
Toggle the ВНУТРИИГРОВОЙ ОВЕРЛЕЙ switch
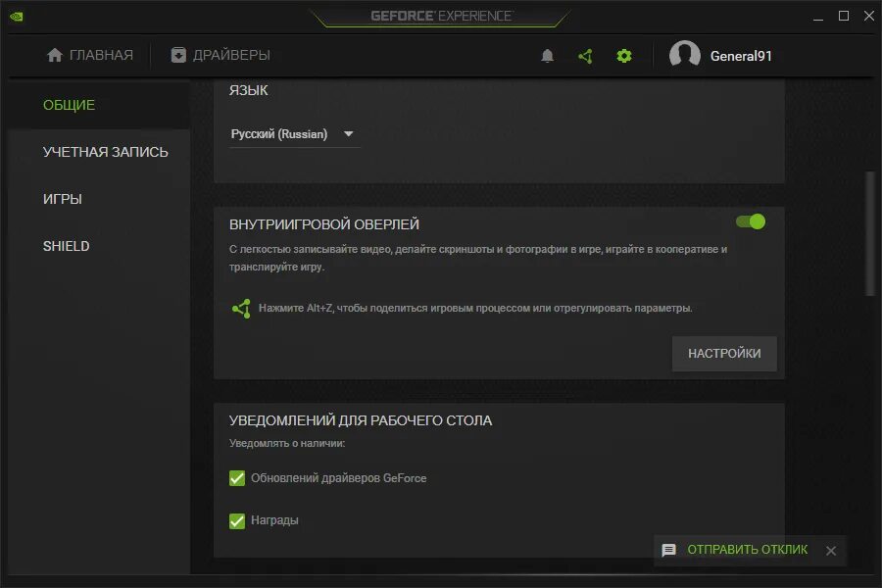point(751,221)
